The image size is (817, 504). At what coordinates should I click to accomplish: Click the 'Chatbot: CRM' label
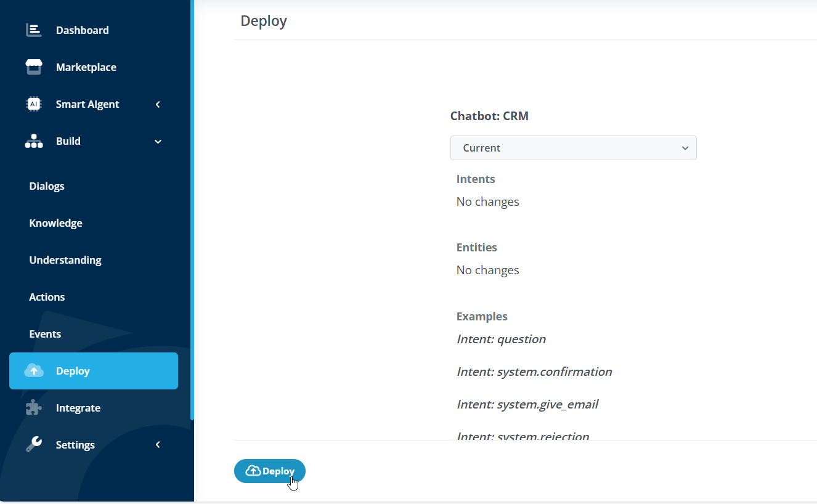[489, 116]
